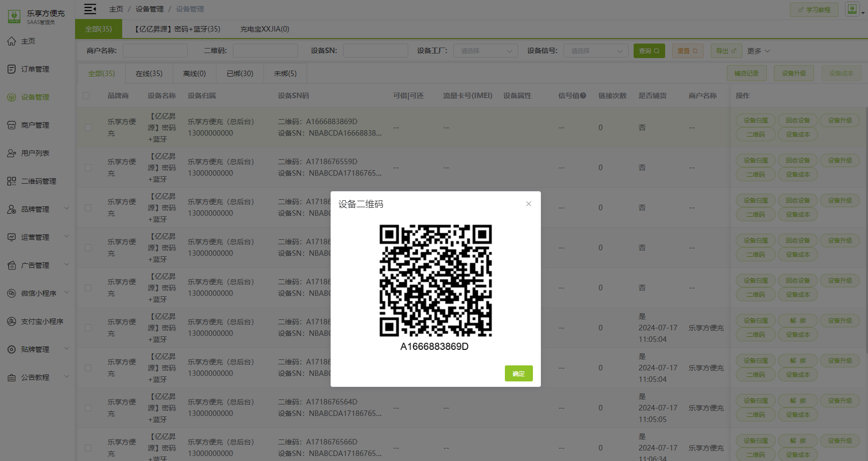Image resolution: width=868 pixels, height=461 pixels.
Task: Confirm the QR code dialog with 确定
Action: point(518,373)
